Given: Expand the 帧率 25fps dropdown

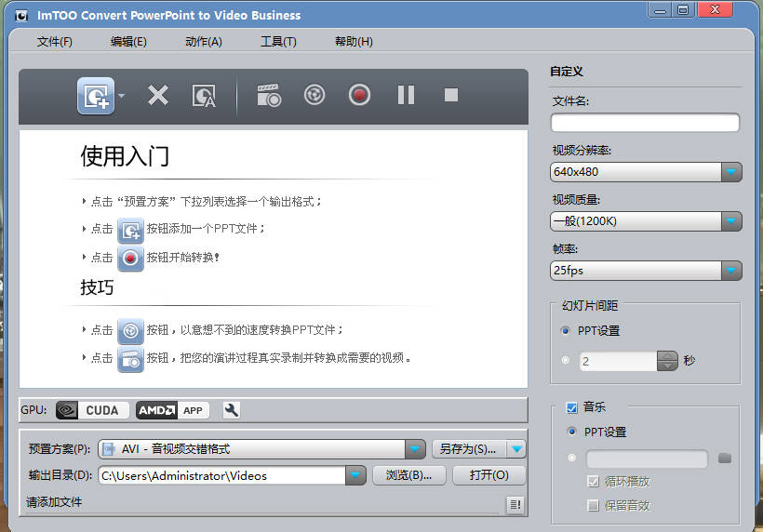Looking at the screenshot, I should [730, 271].
